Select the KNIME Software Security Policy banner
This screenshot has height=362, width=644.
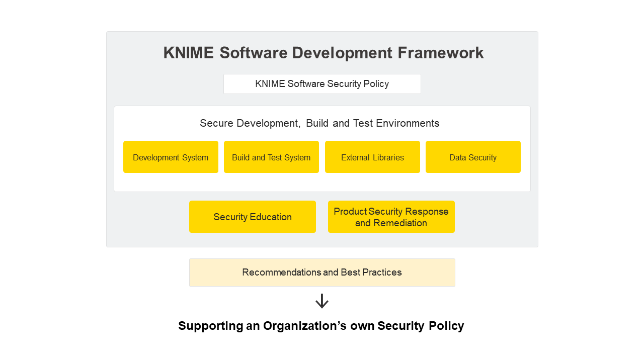(x=322, y=83)
